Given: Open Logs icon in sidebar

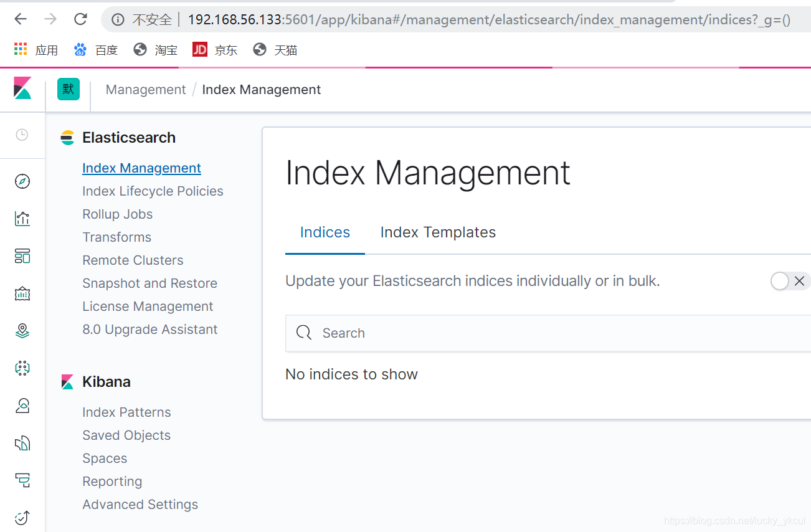Looking at the screenshot, I should [22, 443].
